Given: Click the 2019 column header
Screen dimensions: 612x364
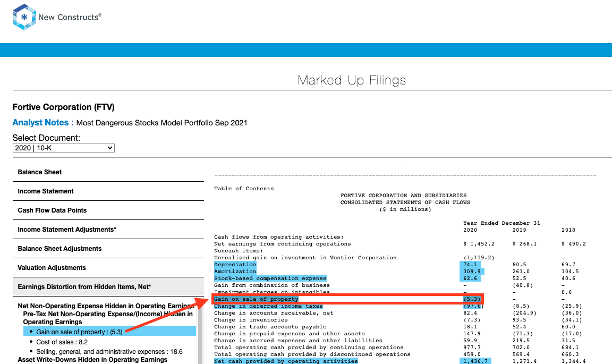Looking at the screenshot, I should tap(519, 230).
